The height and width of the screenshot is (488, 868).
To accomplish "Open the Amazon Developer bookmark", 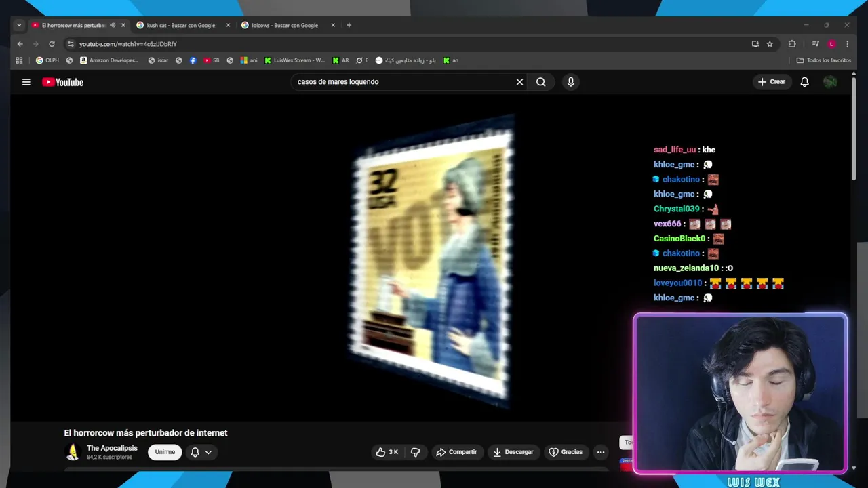I will coord(109,60).
